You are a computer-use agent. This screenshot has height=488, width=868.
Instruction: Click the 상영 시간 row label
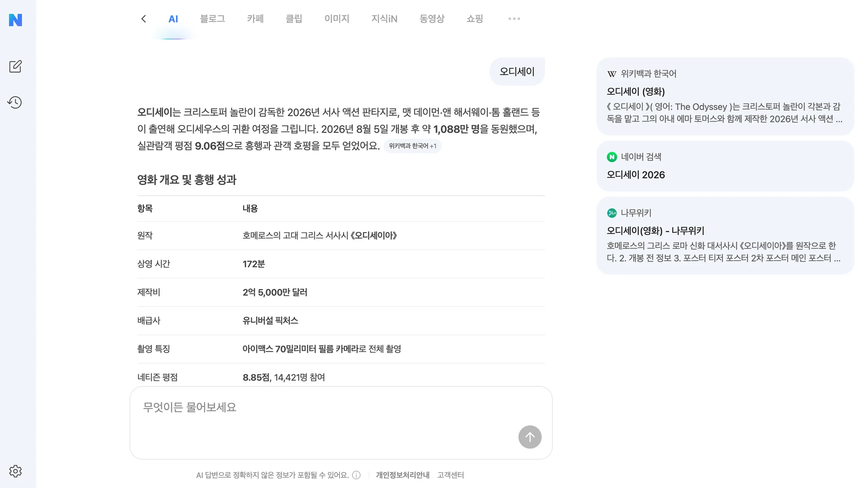(153, 264)
